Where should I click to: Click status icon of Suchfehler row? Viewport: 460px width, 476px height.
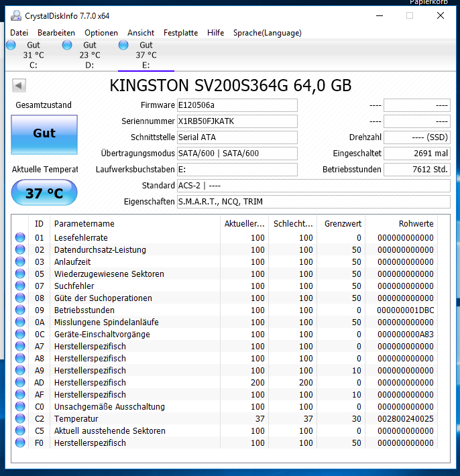(x=20, y=286)
